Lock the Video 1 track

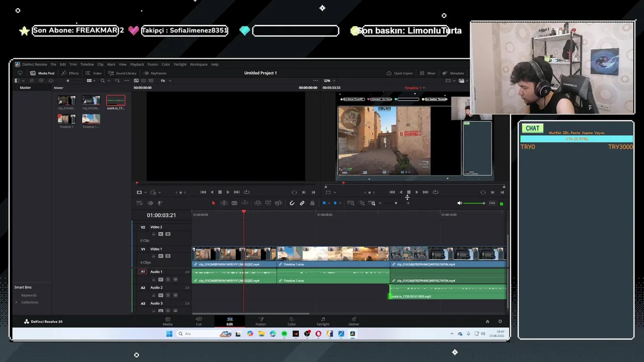coord(154,256)
